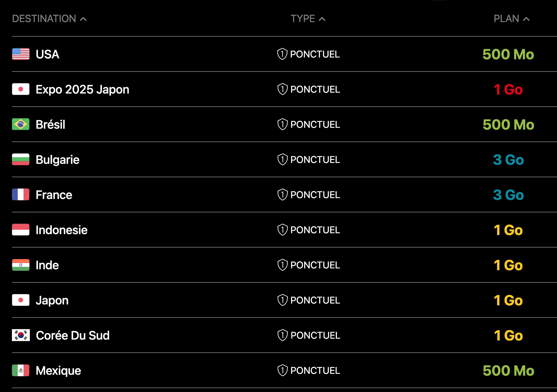Click the Bulgaria flag icon

[21, 160]
